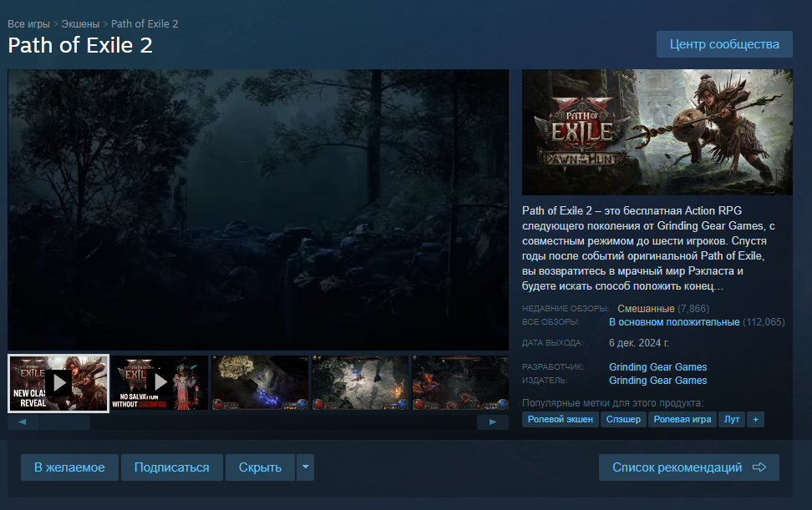Select the 'Ролевой экшен' tag

coord(561,420)
